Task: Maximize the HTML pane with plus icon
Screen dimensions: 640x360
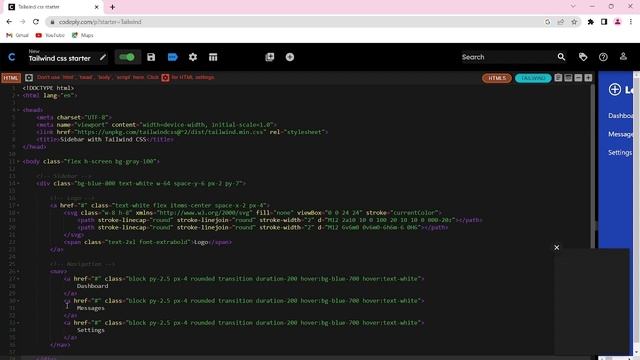Action: coord(588,78)
